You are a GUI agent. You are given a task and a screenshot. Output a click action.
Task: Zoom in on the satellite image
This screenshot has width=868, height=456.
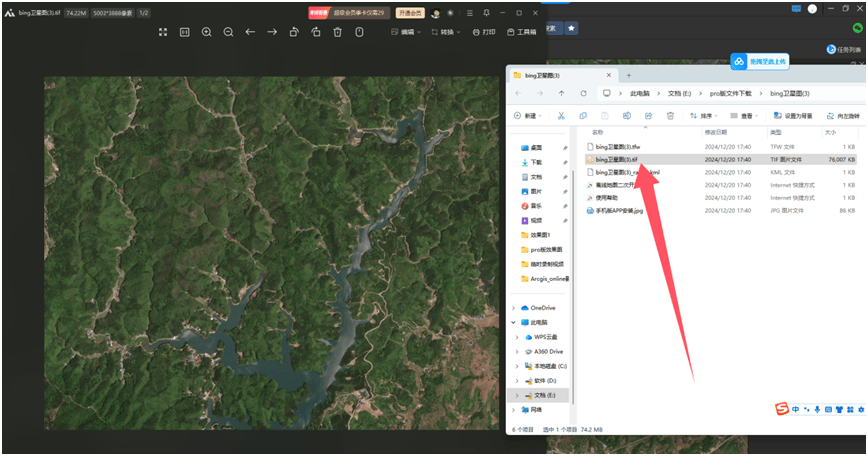pos(206,32)
